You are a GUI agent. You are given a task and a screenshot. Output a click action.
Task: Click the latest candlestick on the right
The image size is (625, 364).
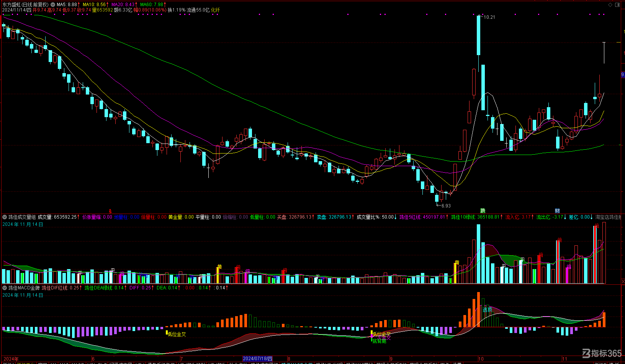tap(604, 53)
